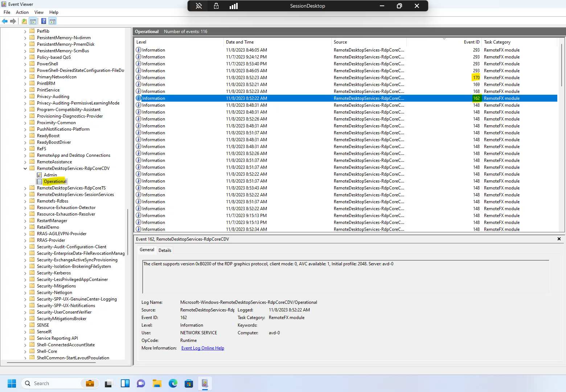
Task: Click the Up one level folder icon
Action: pos(24,21)
